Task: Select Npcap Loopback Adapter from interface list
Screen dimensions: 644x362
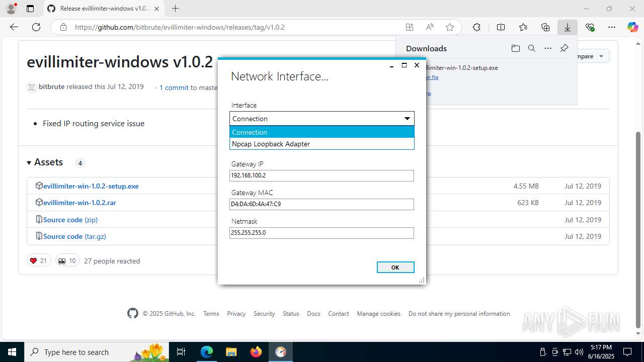Action: [x=321, y=144]
